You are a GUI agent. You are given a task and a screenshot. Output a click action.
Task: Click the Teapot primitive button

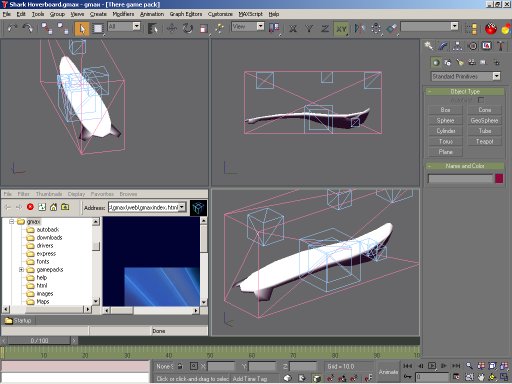[x=484, y=141]
